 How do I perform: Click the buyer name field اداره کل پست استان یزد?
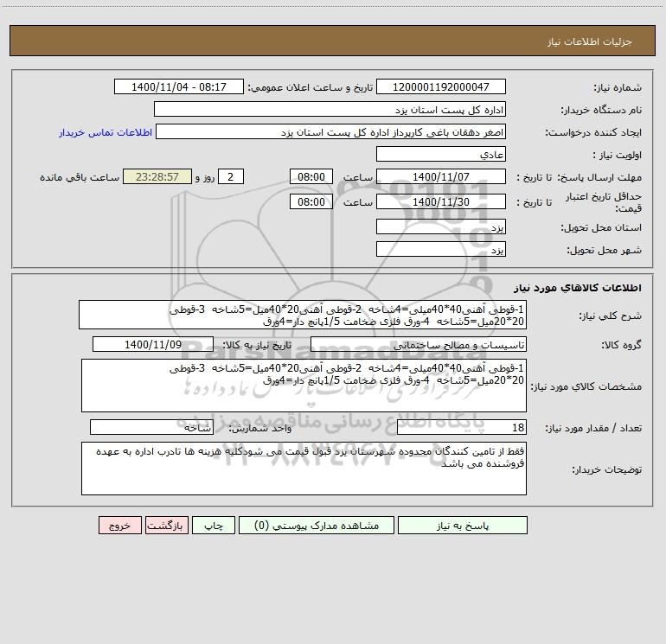[330, 109]
